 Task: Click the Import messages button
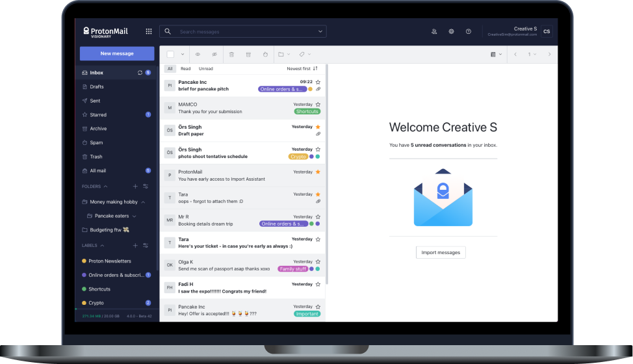coord(441,253)
